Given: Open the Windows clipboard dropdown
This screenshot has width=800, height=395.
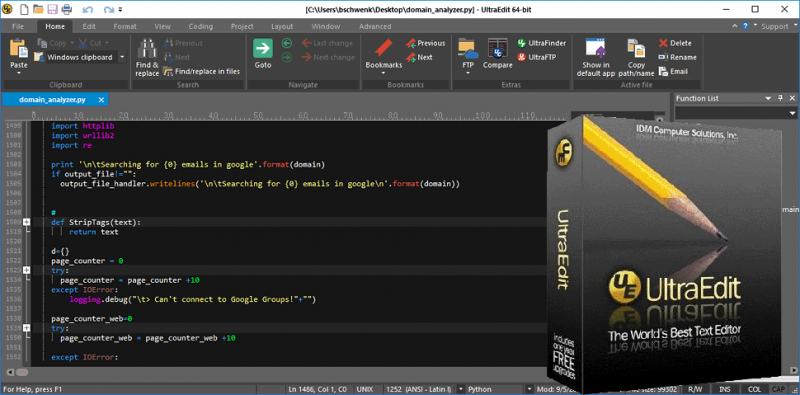Looking at the screenshot, I should 122,57.
